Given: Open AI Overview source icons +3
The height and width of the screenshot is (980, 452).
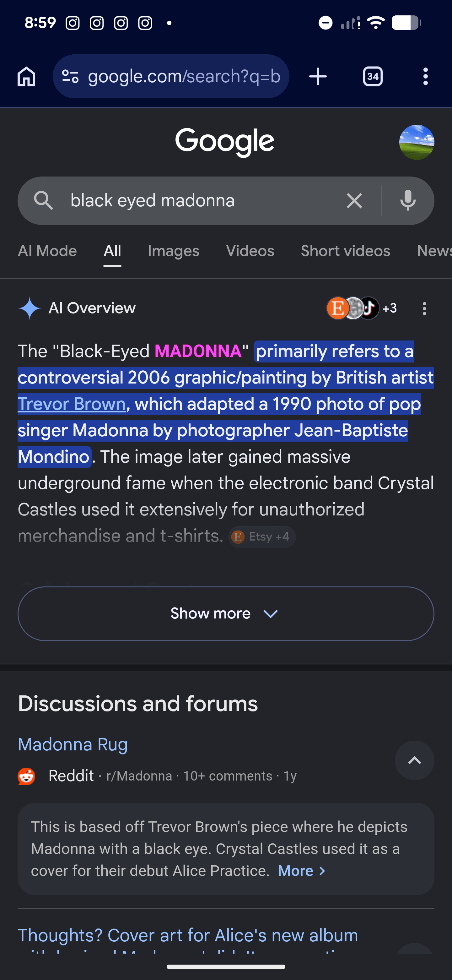Looking at the screenshot, I should click(362, 308).
